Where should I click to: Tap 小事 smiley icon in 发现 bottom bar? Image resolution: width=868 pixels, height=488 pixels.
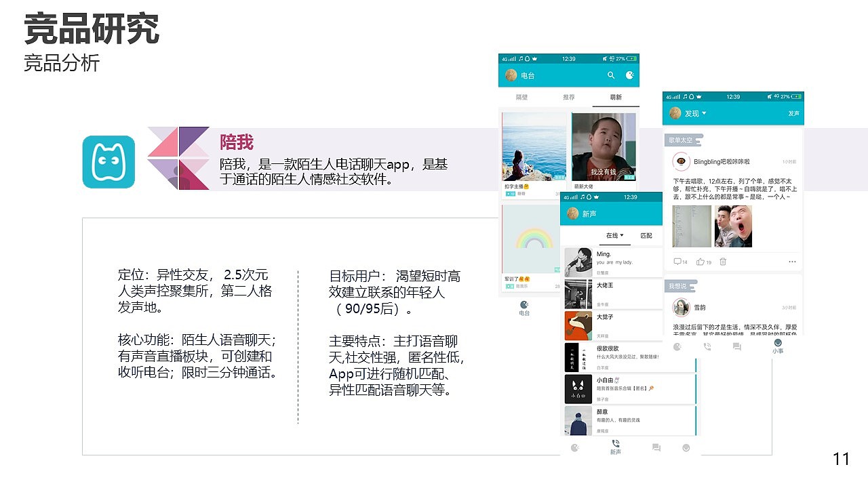[778, 346]
